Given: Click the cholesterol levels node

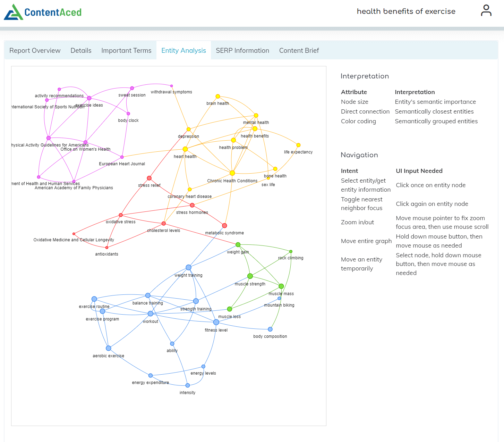Looking at the screenshot, I should click(164, 224).
